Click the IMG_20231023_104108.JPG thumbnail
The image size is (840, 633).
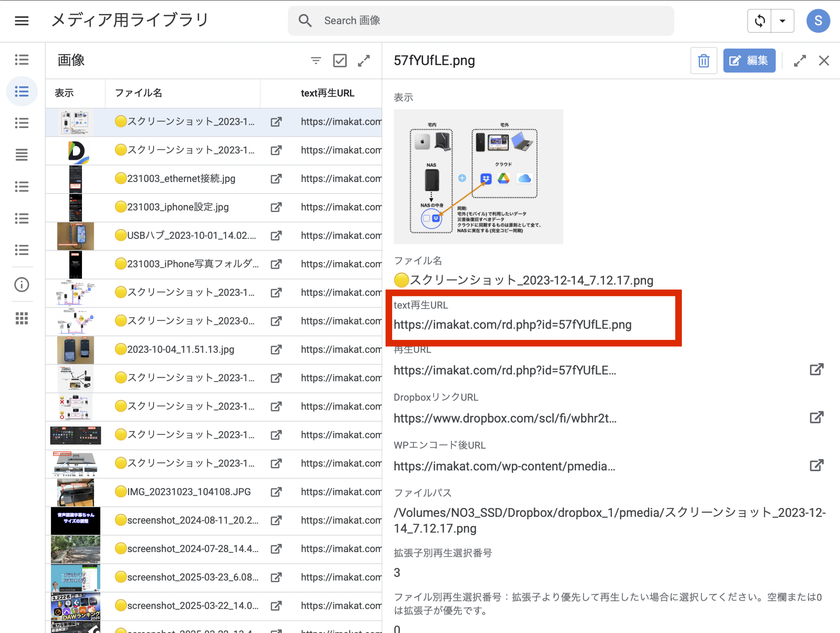[x=75, y=492]
